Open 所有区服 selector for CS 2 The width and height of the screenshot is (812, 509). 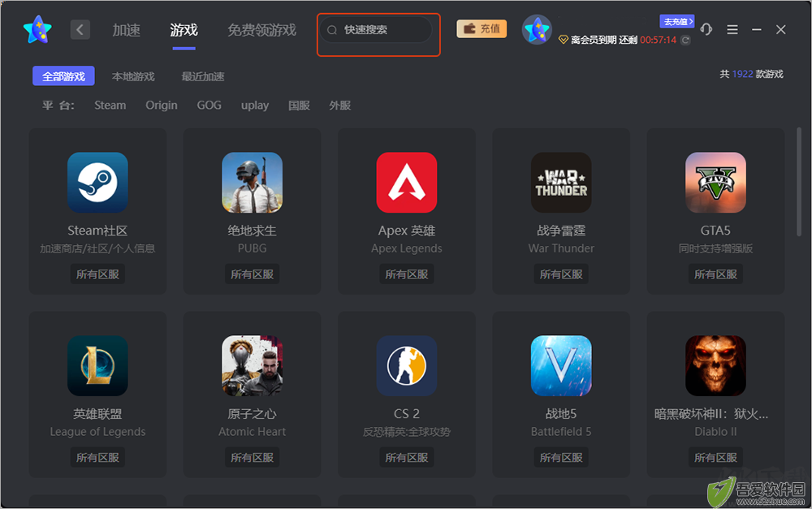407,457
